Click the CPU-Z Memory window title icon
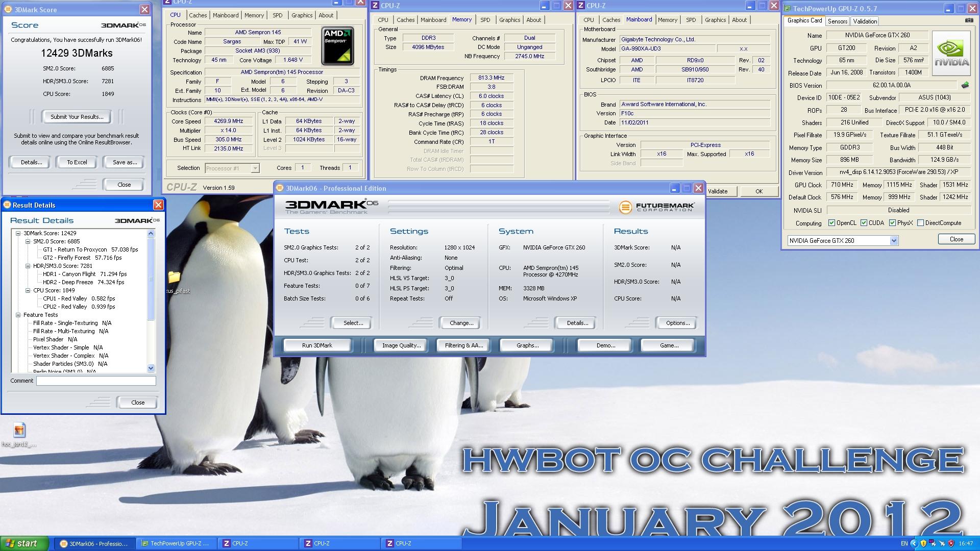 375,6
